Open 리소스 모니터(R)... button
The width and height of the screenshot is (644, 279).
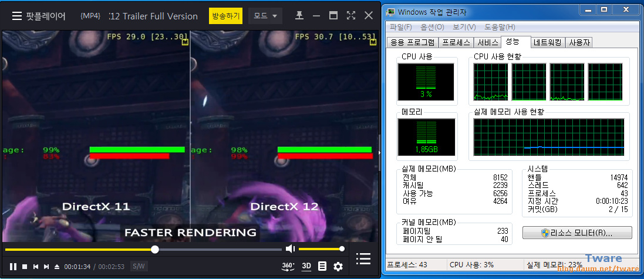(x=577, y=233)
